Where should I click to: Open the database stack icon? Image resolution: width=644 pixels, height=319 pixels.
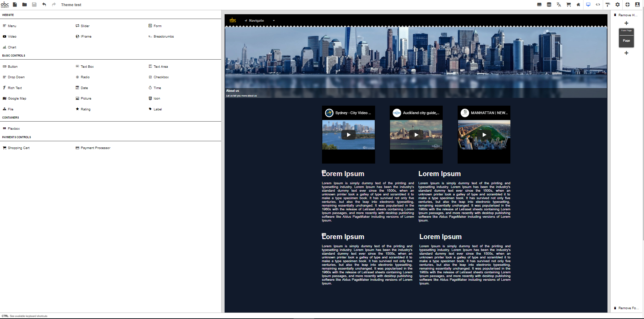click(549, 5)
